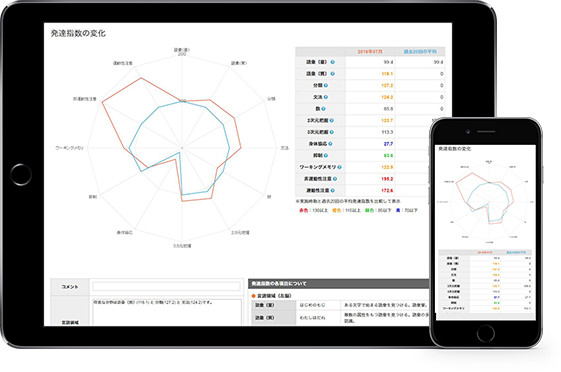The width and height of the screenshot is (561, 372).
Task: Click value 124.2 in iPad table
Action: point(387,97)
